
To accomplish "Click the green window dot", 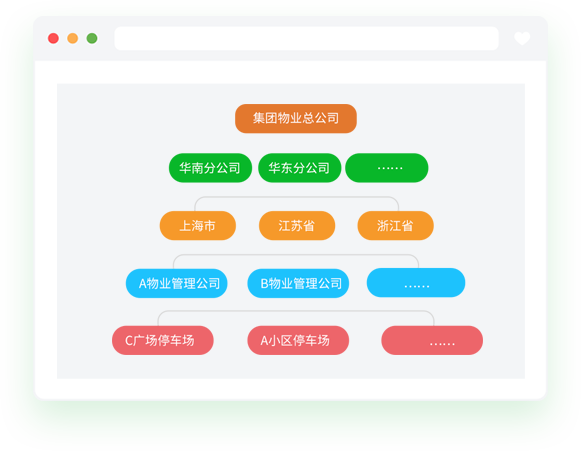I will pyautogui.click(x=92, y=38).
